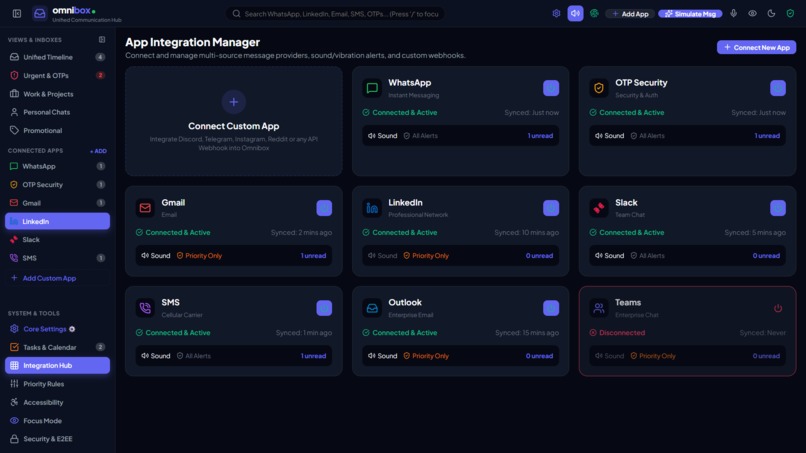Open Work & Projects view
Screen dimensions: 806x453
[57, 94]
